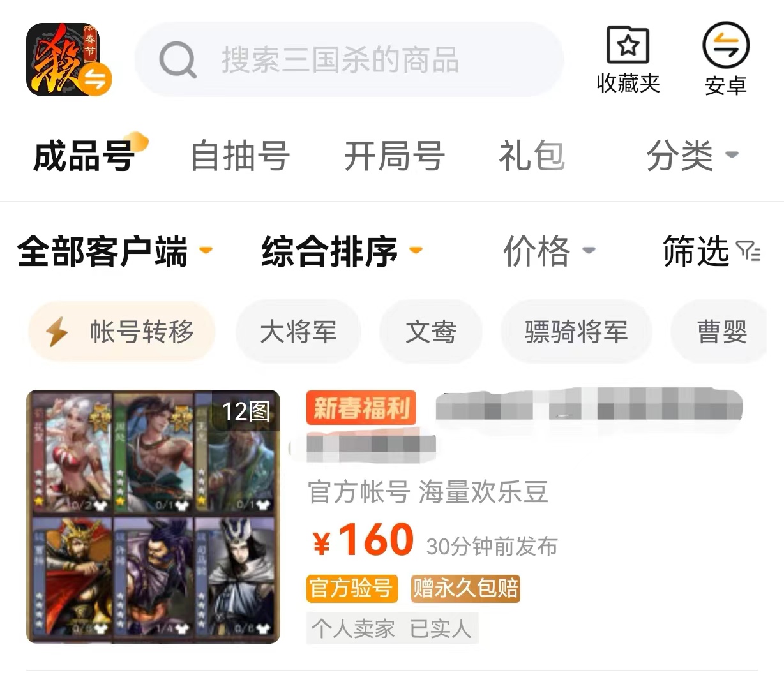Tap the lightning bolt 帐号转移 chip
The height and width of the screenshot is (682, 784).
(x=122, y=332)
